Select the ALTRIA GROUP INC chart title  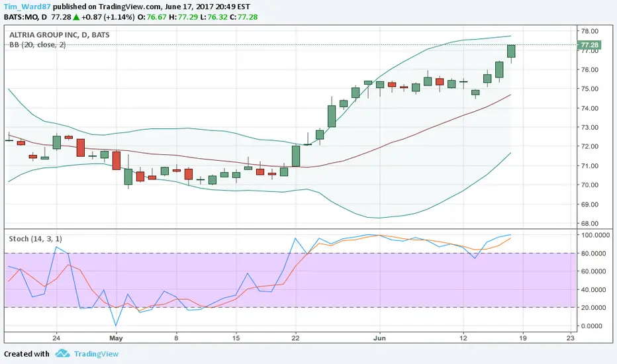60,34
